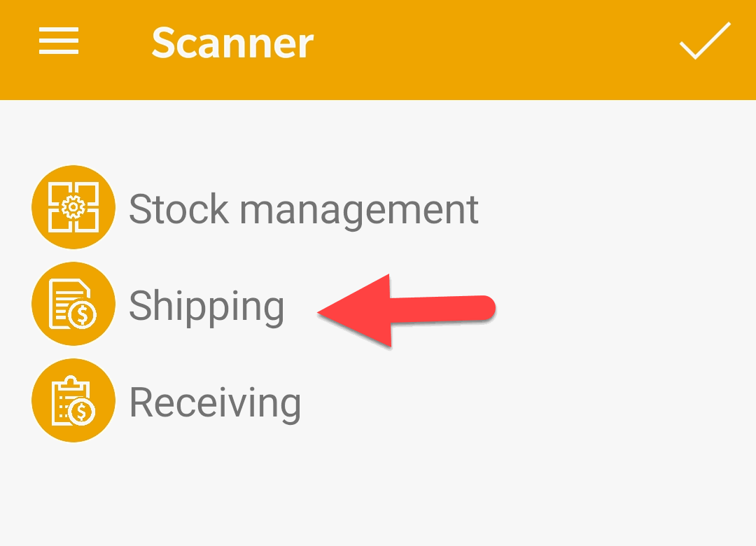
Task: Click the orange circle beside Shipping
Action: click(73, 304)
